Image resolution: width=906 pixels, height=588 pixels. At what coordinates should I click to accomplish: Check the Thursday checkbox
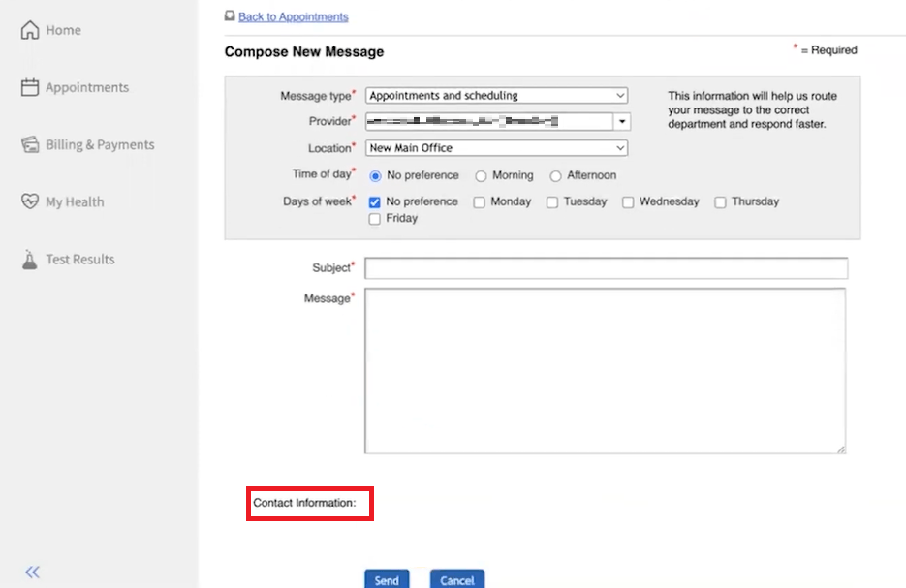click(720, 201)
